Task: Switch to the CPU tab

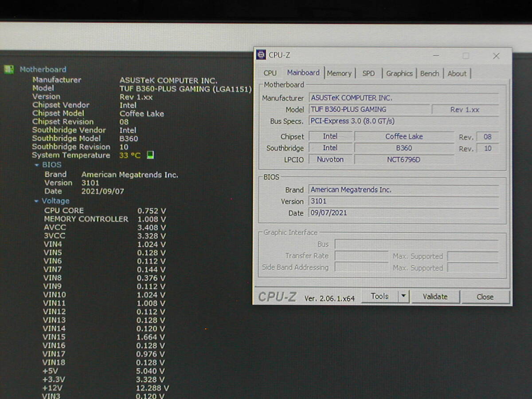Action: point(270,73)
